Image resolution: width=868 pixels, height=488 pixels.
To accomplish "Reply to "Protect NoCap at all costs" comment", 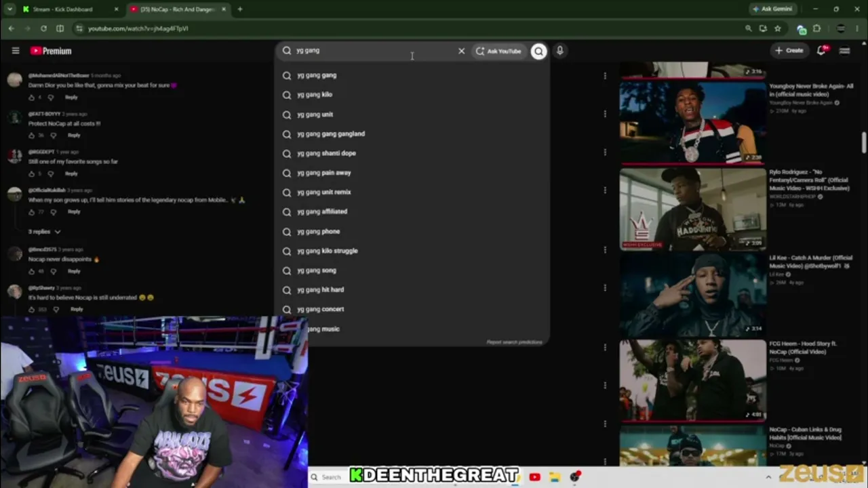I will [x=74, y=136].
